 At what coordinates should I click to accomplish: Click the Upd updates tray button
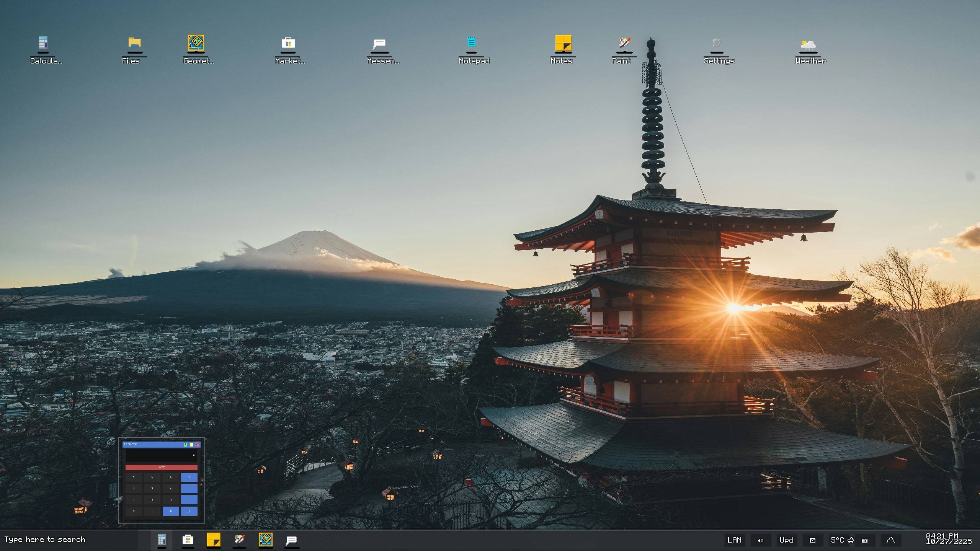[786, 540]
